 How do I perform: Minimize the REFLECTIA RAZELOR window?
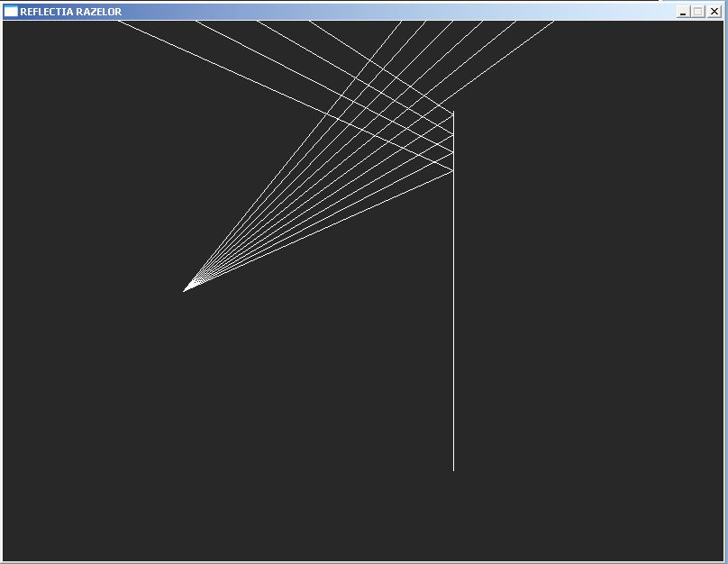pyautogui.click(x=683, y=12)
